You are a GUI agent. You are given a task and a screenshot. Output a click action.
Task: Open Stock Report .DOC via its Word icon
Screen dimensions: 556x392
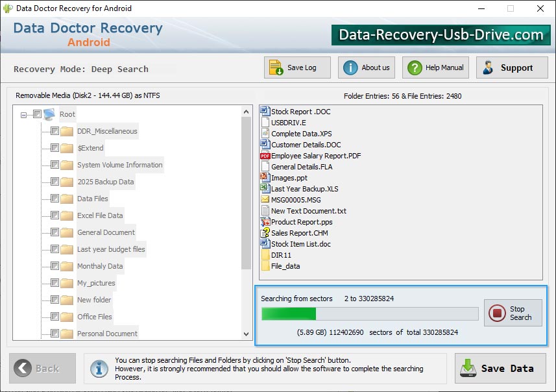click(x=264, y=111)
